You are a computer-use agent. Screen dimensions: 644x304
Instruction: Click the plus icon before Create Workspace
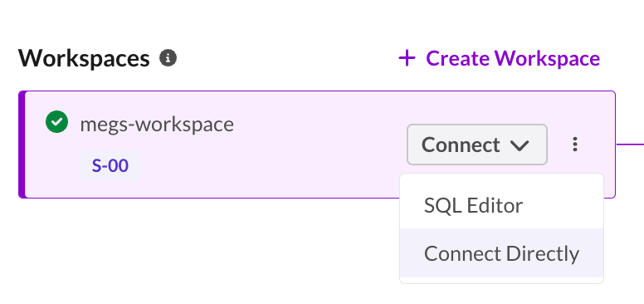[x=407, y=58]
